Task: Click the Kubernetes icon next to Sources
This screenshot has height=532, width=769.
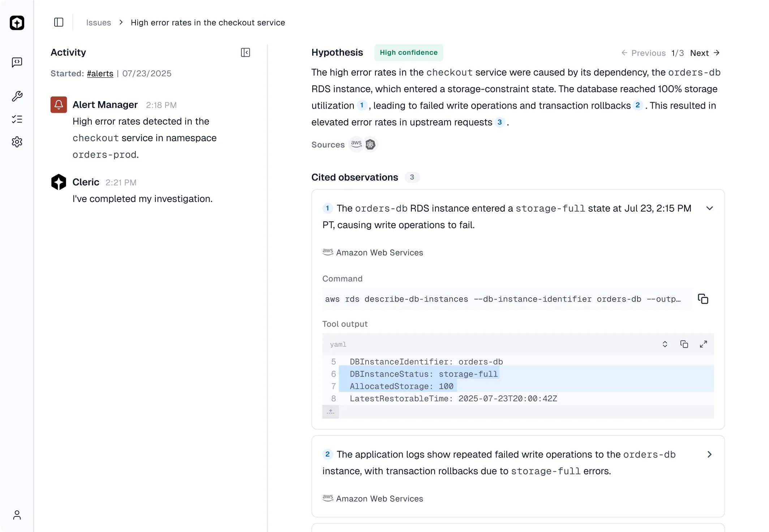Action: click(370, 144)
